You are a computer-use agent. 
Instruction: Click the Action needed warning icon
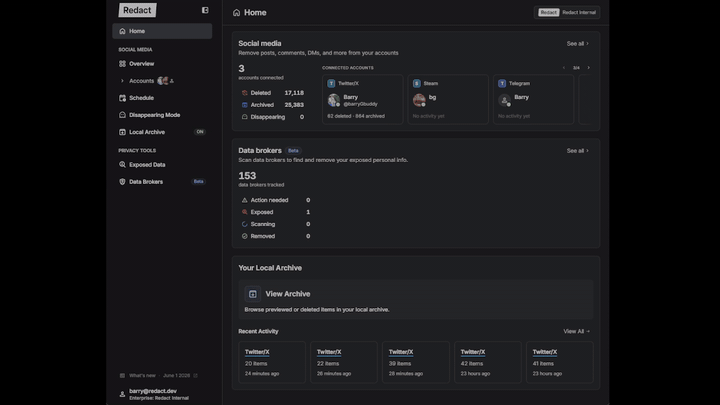pyautogui.click(x=245, y=200)
